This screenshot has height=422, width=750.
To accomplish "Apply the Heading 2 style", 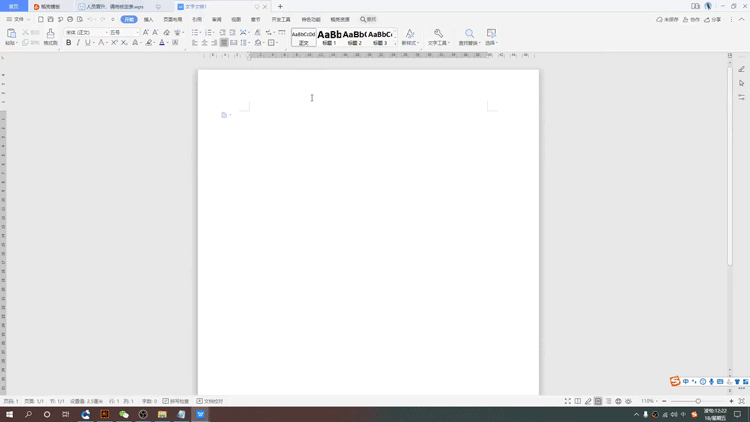I will click(354, 37).
